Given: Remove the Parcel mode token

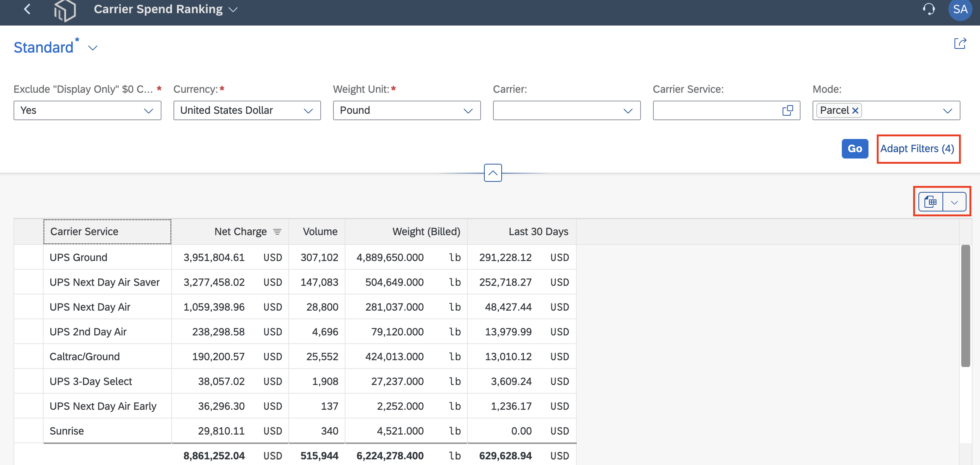Looking at the screenshot, I should pyautogui.click(x=855, y=110).
